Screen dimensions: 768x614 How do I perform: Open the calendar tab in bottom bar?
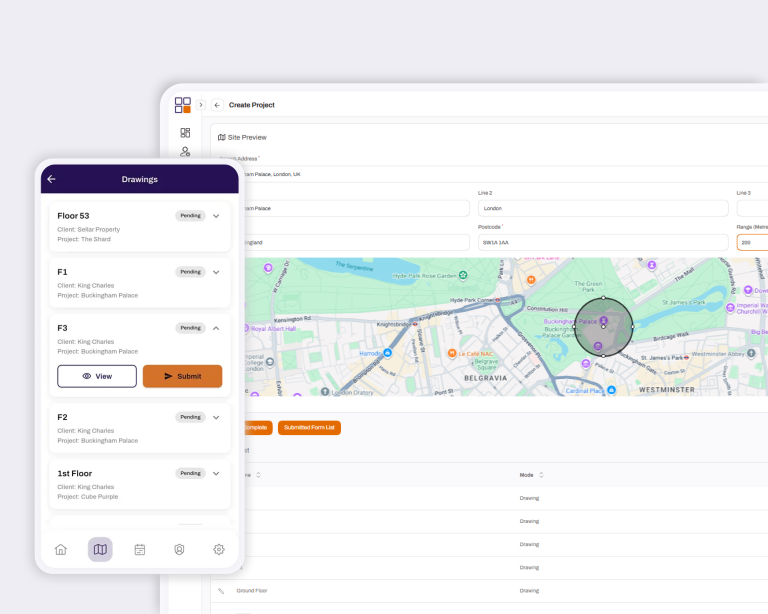pyautogui.click(x=140, y=549)
